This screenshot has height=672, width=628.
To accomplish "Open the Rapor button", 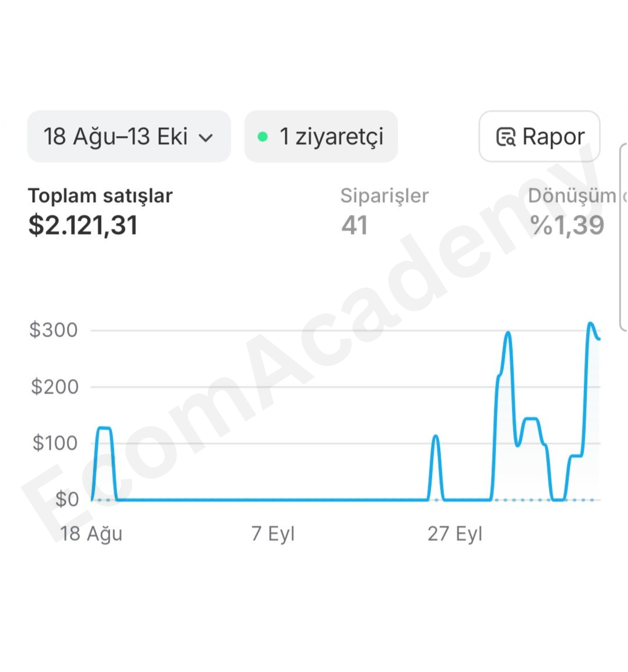I will (x=539, y=136).
